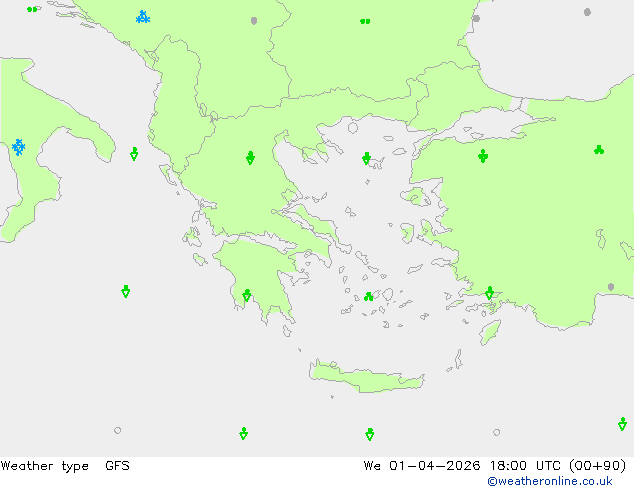Click open circle symbol southeast of Crete

[497, 432]
